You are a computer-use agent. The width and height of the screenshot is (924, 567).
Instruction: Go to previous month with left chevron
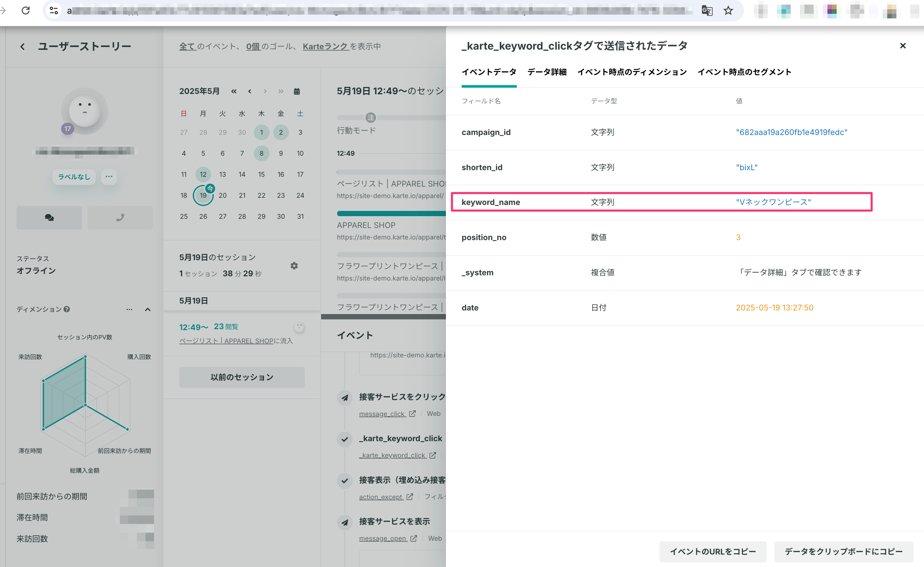pos(249,91)
